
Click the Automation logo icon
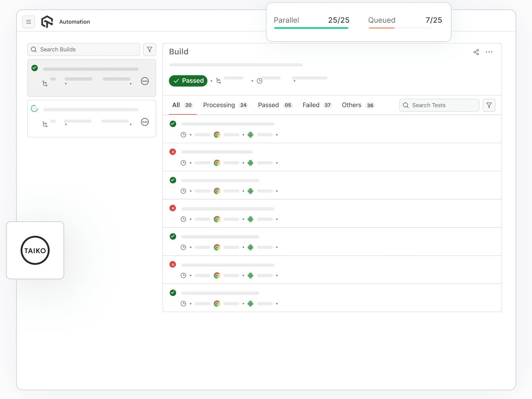point(47,21)
